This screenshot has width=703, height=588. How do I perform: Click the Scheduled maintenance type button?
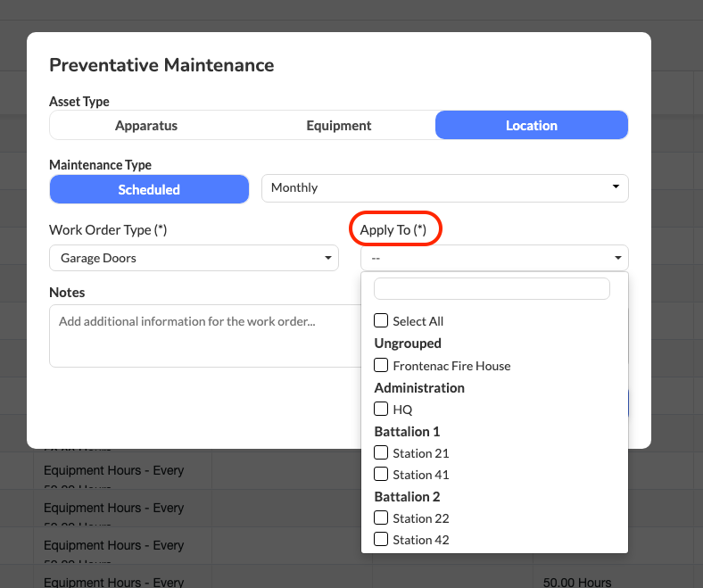[x=149, y=189]
